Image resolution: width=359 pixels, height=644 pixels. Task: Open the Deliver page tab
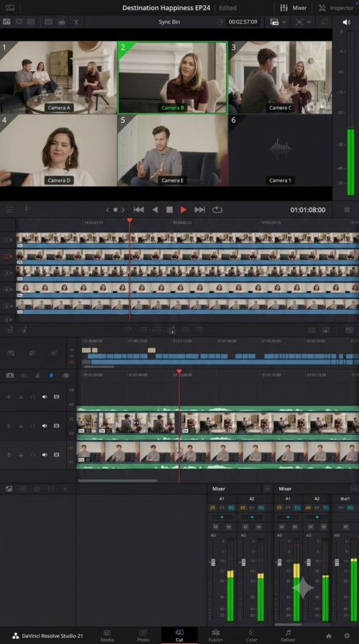[288, 635]
